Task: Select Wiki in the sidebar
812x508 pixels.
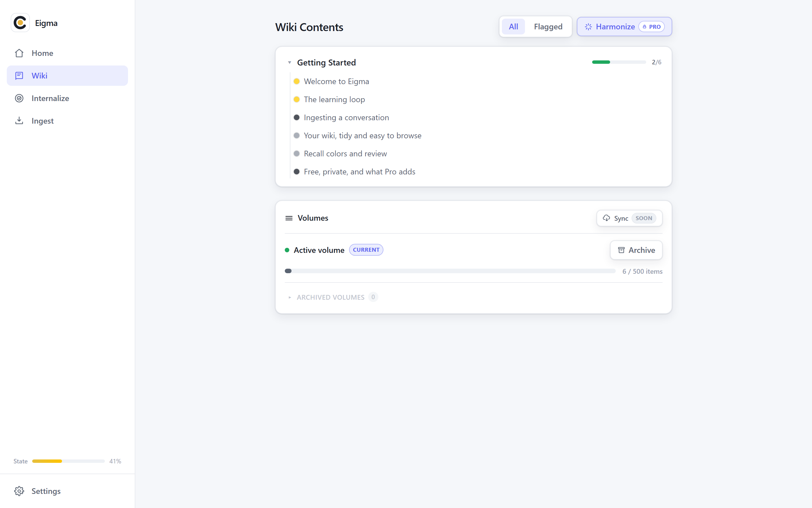Action: pos(67,76)
